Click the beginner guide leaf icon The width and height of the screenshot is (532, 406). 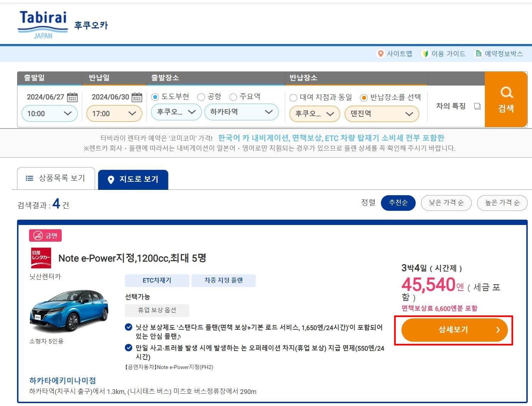pyautogui.click(x=425, y=54)
